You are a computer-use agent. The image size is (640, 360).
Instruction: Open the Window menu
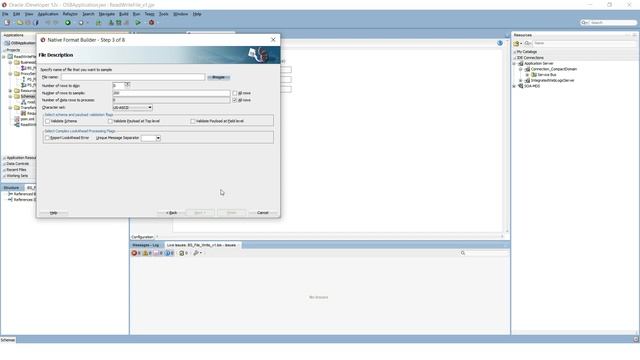click(180, 14)
